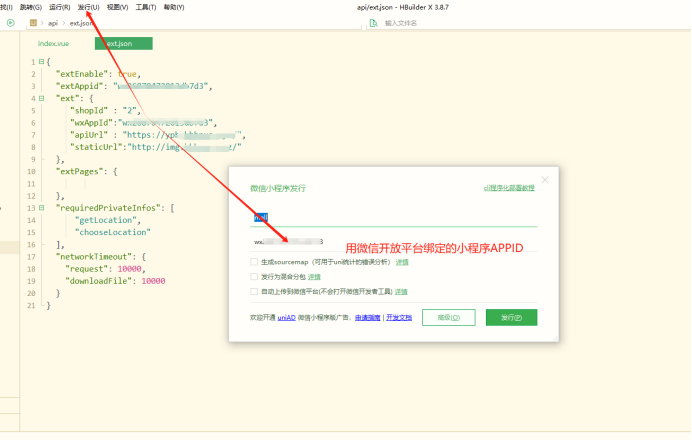Screen dimensions: 692x441
Task: Collapse the root object on line 1
Action: (x=41, y=62)
